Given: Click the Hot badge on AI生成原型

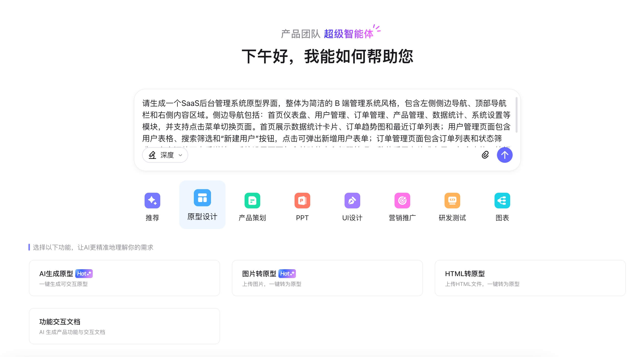Looking at the screenshot, I should [x=84, y=273].
